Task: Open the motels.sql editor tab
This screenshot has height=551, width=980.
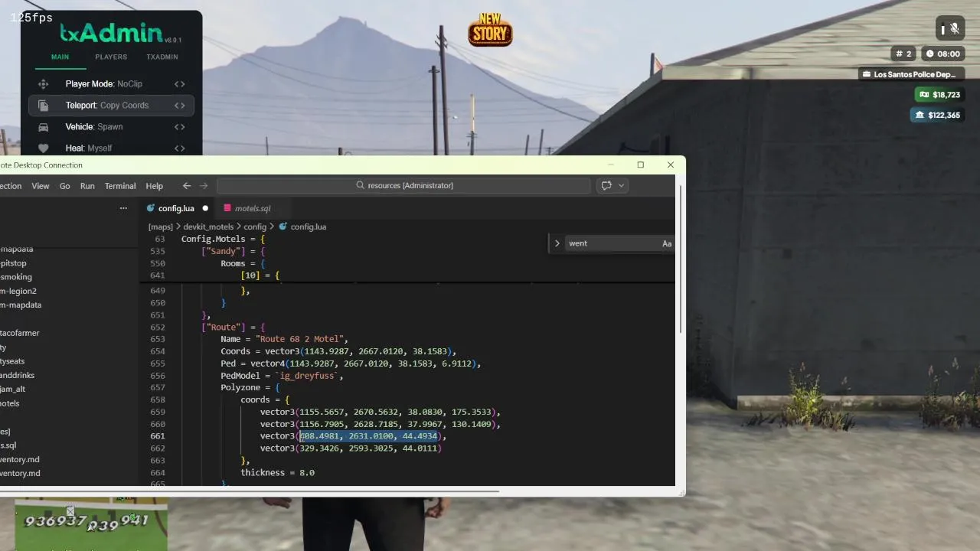Action: click(253, 208)
